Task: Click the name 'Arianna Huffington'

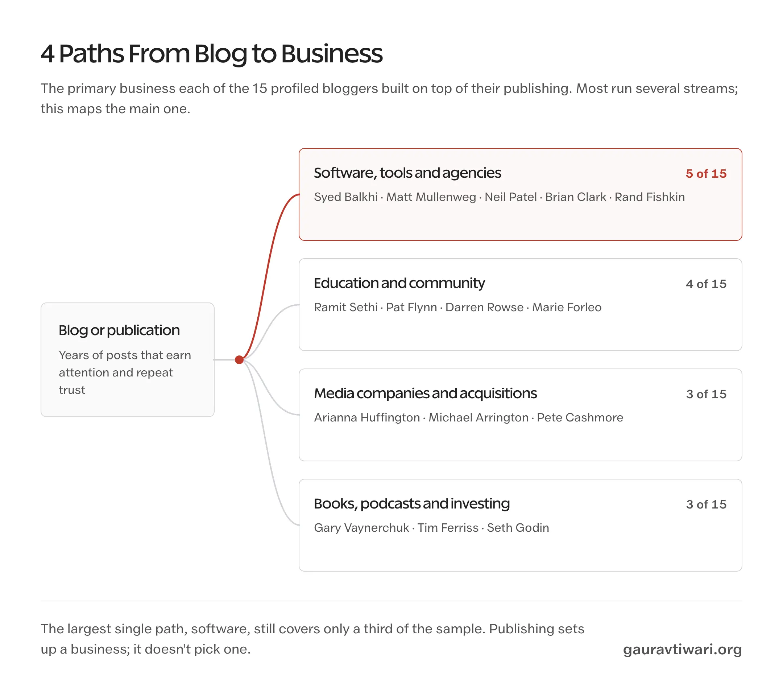Action: [x=367, y=418]
